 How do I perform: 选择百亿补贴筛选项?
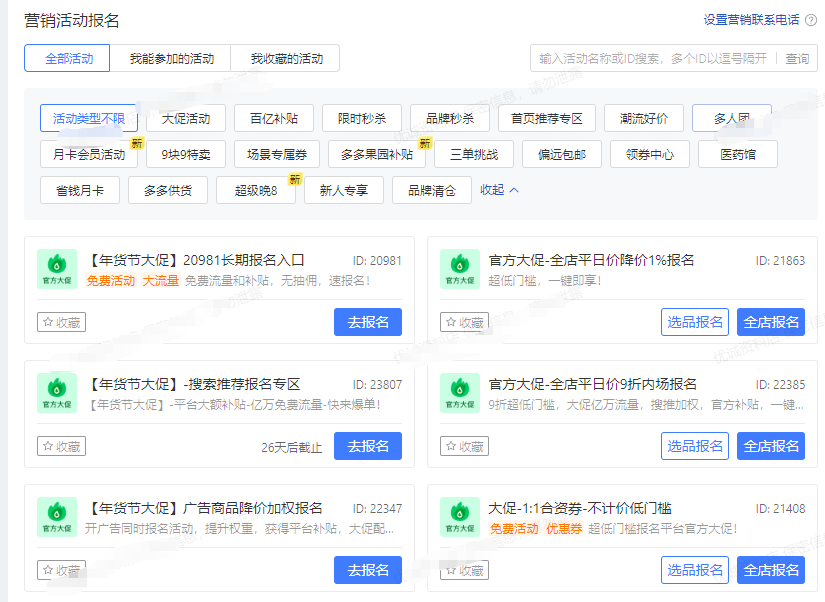[x=276, y=117]
